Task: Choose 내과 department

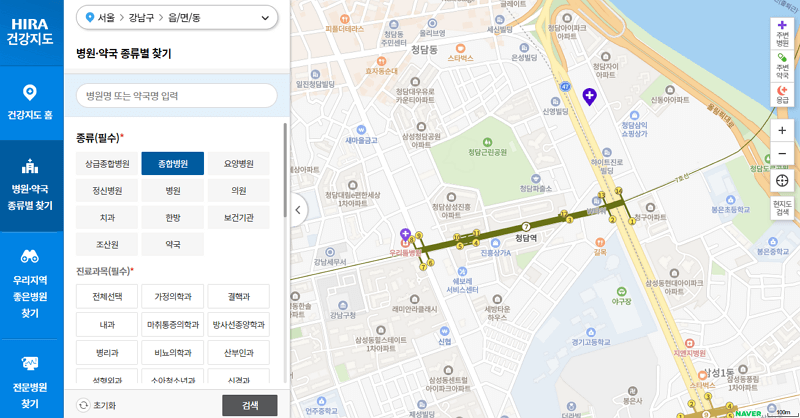Action: [107, 325]
